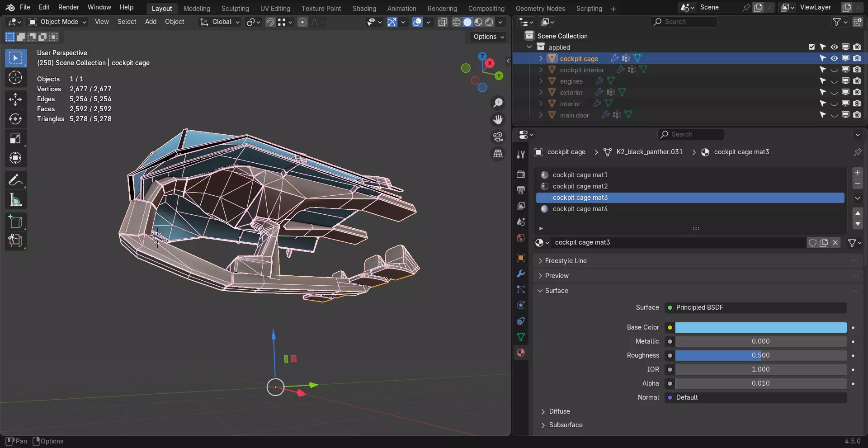Screen dimensions: 868x448
Task: Switch to Geometry Nodes workspace tab
Action: [540, 9]
